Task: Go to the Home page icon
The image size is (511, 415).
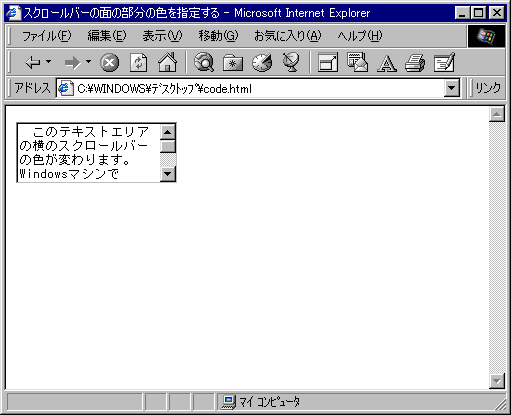Action: pos(167,62)
